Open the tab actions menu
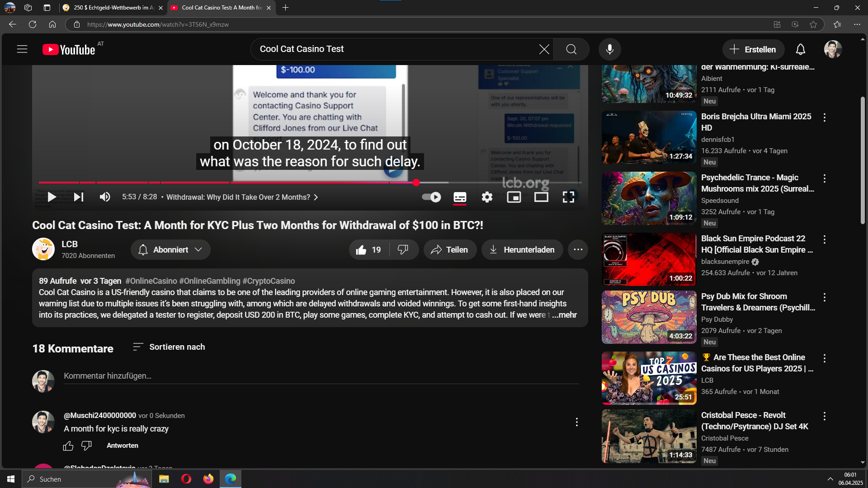 coord(47,8)
